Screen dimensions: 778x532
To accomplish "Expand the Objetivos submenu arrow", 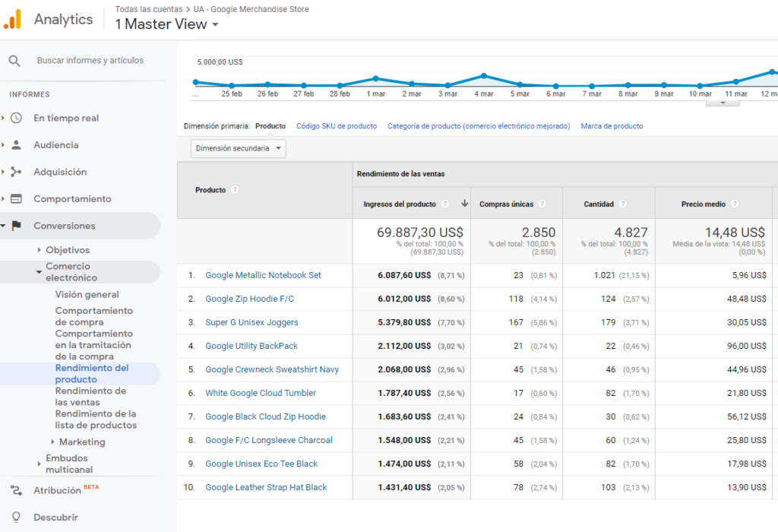I will tap(40, 250).
